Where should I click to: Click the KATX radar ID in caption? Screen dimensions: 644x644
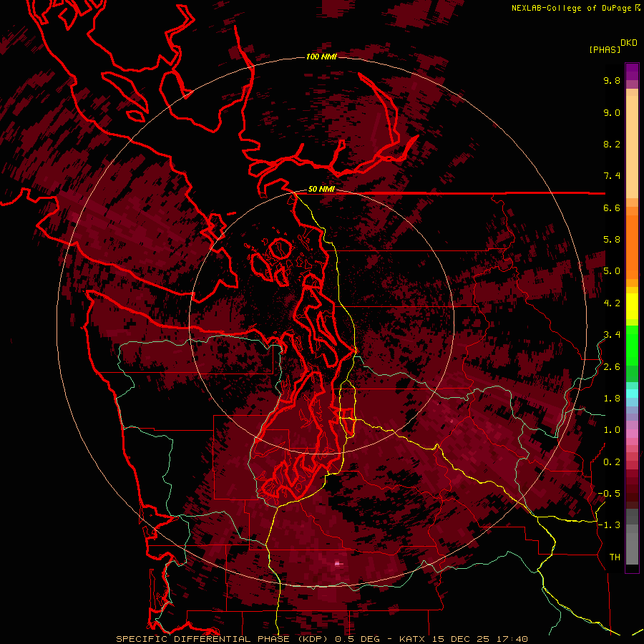click(x=413, y=639)
